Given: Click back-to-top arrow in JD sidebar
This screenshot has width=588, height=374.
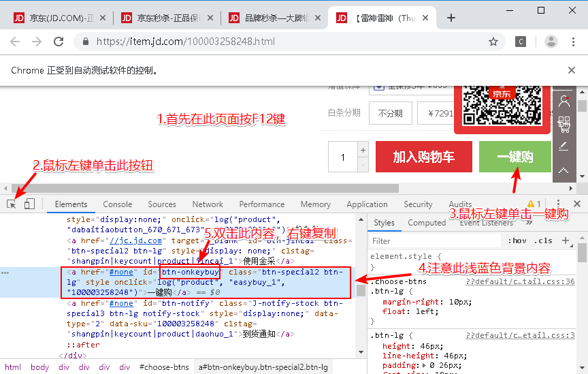Looking at the screenshot, I should pos(563,170).
